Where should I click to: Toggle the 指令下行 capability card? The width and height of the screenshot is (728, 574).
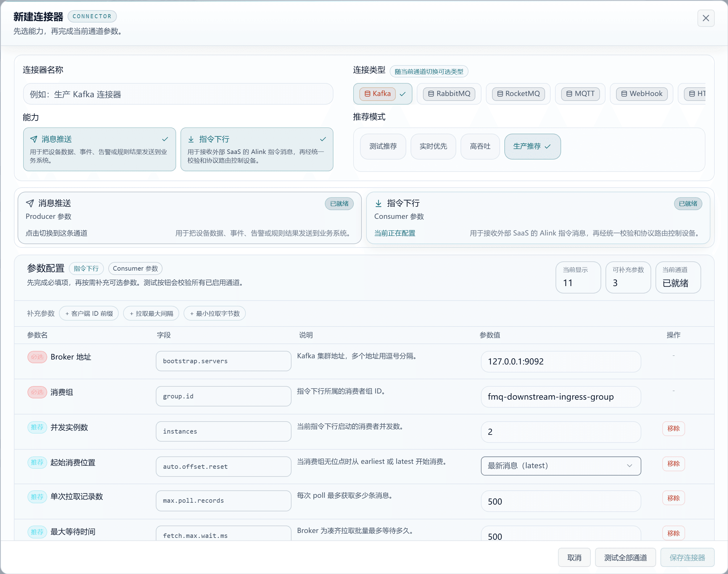[x=257, y=149]
